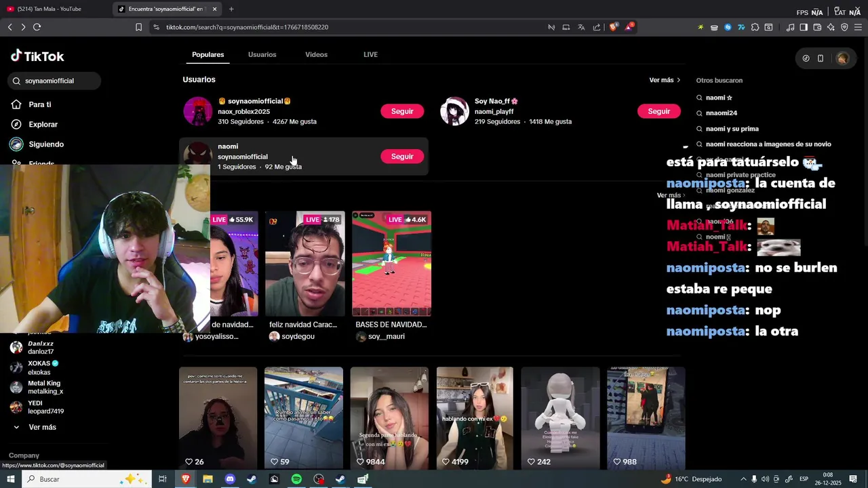Click the TikTok logo
This screenshot has height=488, width=868.
37,56
